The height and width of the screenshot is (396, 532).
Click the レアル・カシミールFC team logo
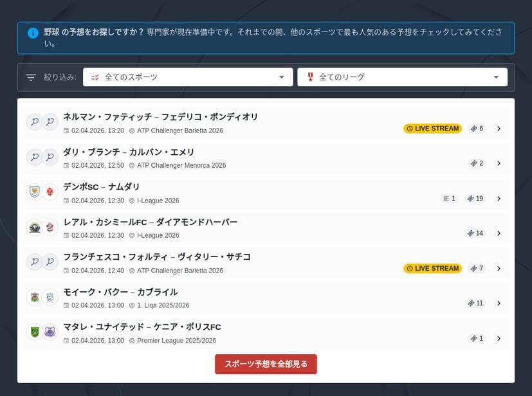coord(34,227)
